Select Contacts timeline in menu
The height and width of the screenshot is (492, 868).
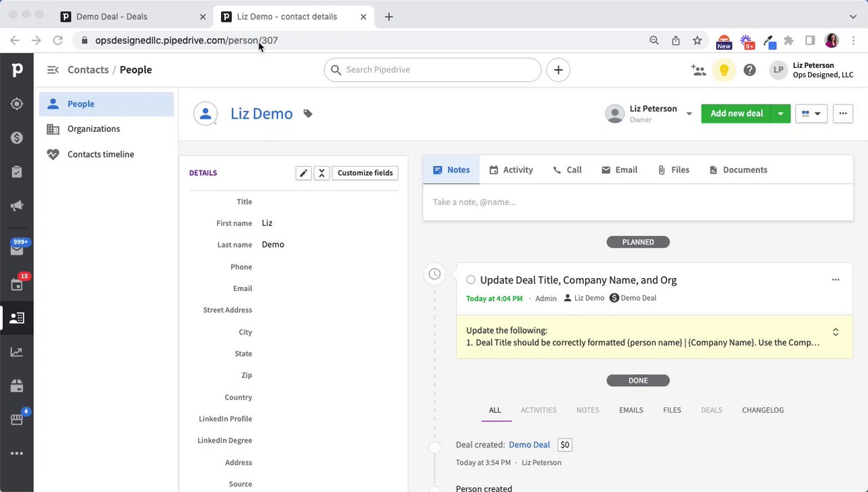pyautogui.click(x=106, y=154)
